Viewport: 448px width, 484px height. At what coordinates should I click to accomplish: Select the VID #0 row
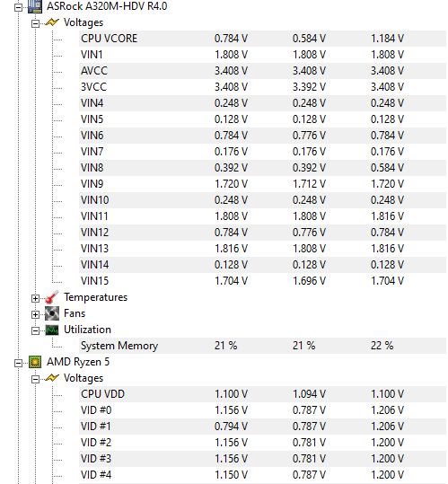click(262, 410)
